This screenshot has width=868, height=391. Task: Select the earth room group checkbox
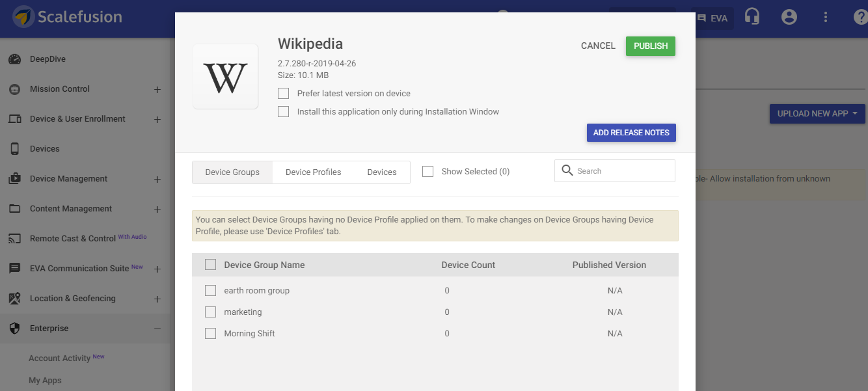click(x=210, y=290)
